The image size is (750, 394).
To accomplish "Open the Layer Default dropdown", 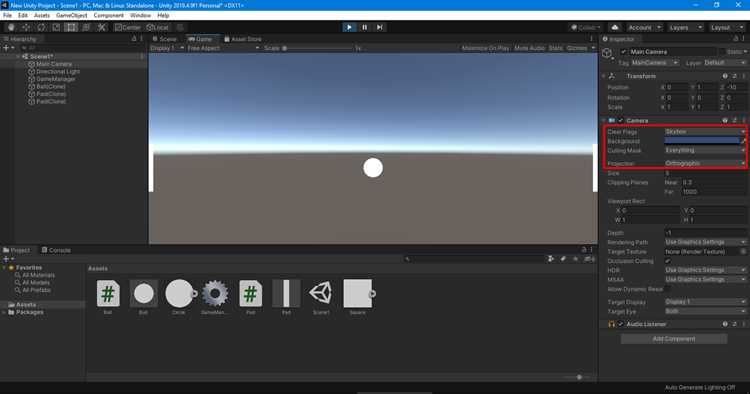I will [725, 63].
